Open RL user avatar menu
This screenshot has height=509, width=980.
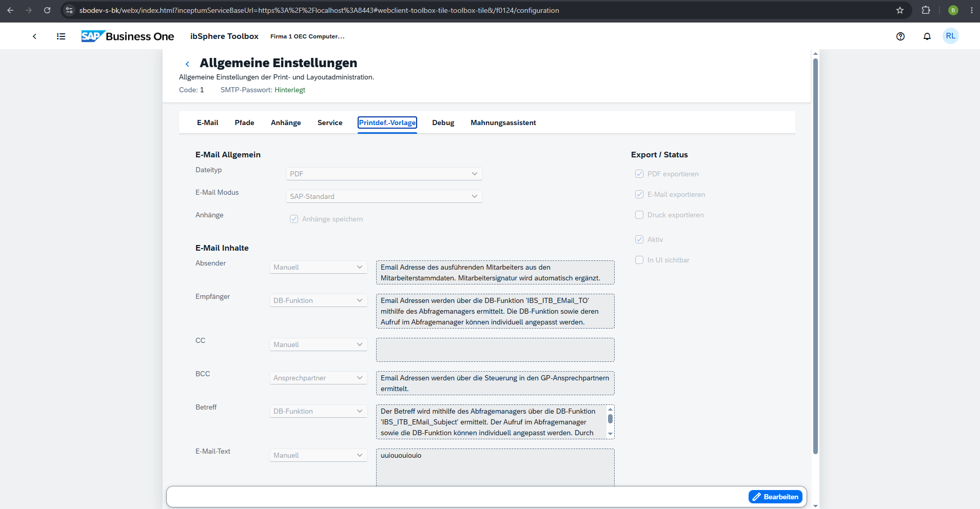coord(951,36)
